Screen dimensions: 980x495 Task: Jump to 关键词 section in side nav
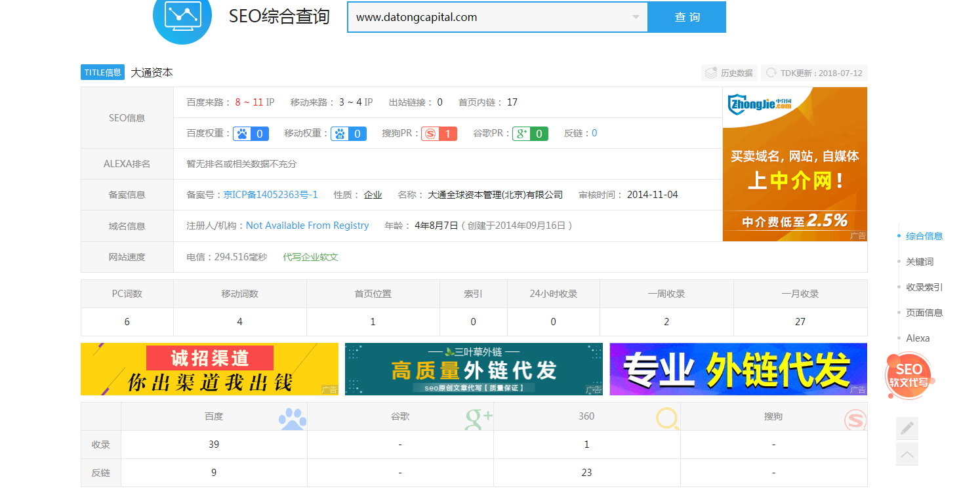[x=920, y=262]
